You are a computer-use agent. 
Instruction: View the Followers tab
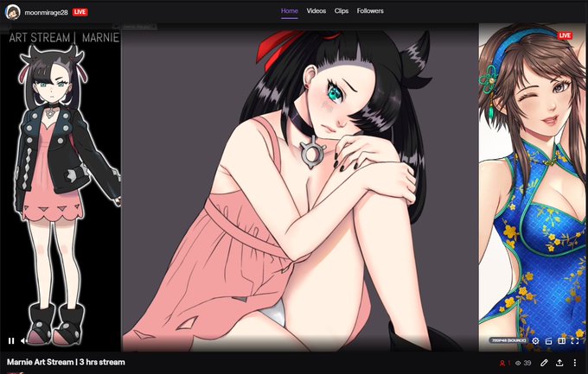370,11
